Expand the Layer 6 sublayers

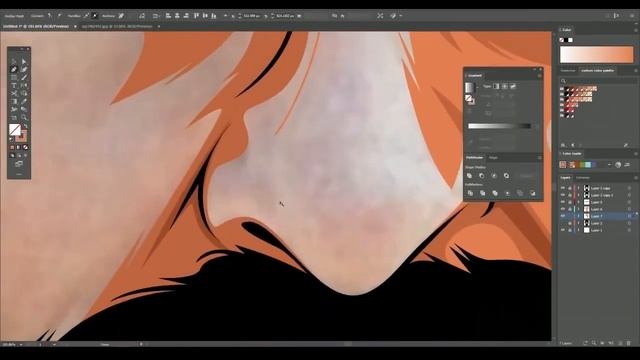[x=578, y=202]
